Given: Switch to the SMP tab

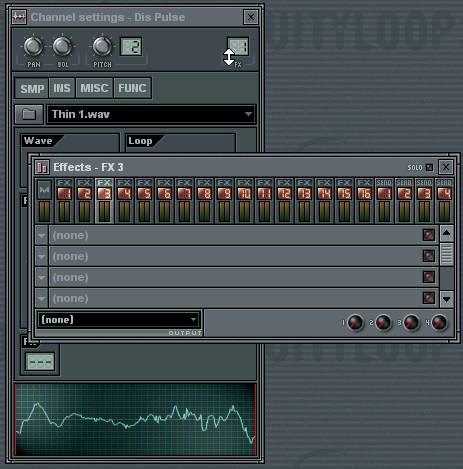Looking at the screenshot, I should pos(32,88).
